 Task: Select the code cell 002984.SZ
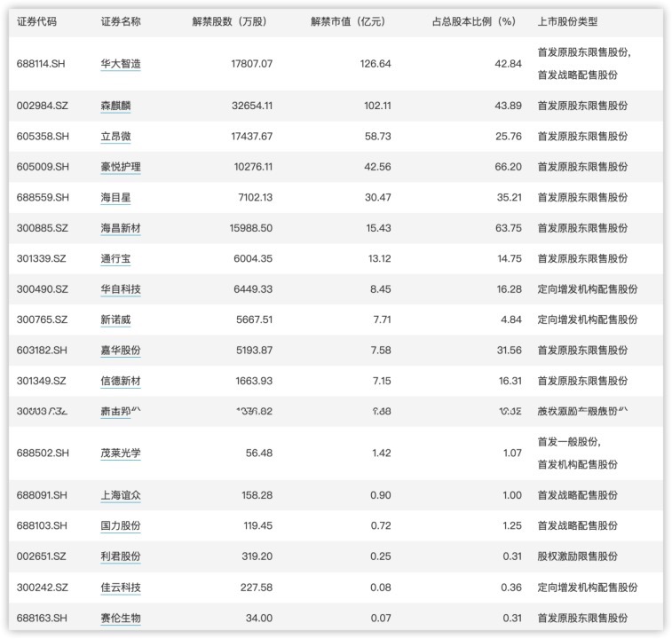tap(42, 106)
